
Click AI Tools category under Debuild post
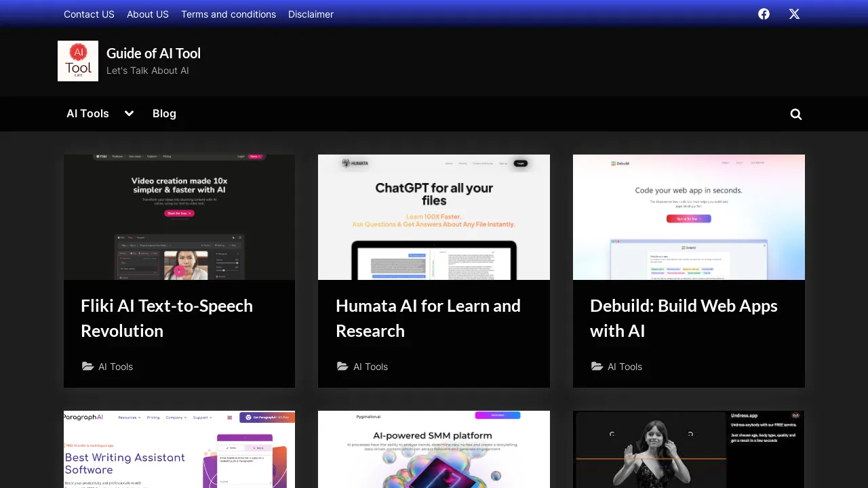[625, 367]
